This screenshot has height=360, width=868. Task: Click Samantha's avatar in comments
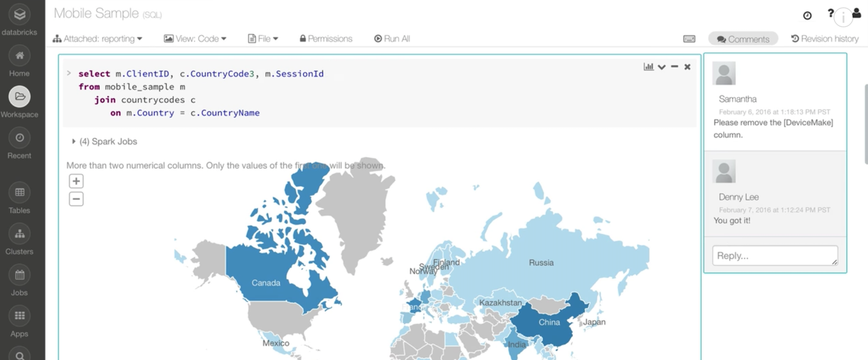coord(724,73)
